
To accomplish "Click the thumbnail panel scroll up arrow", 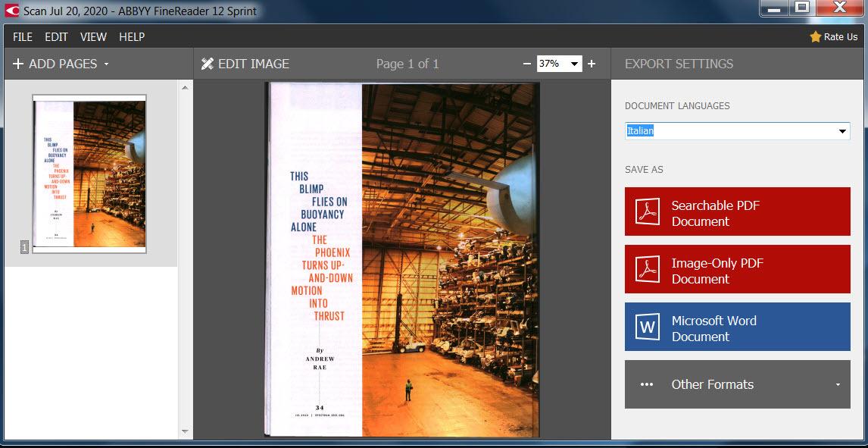I will (x=185, y=87).
